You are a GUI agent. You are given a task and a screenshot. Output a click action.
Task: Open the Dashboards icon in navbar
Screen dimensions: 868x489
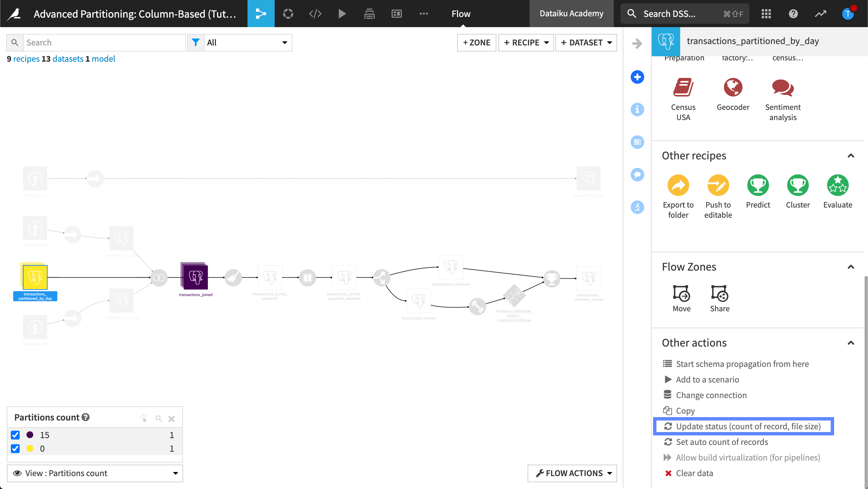[396, 14]
